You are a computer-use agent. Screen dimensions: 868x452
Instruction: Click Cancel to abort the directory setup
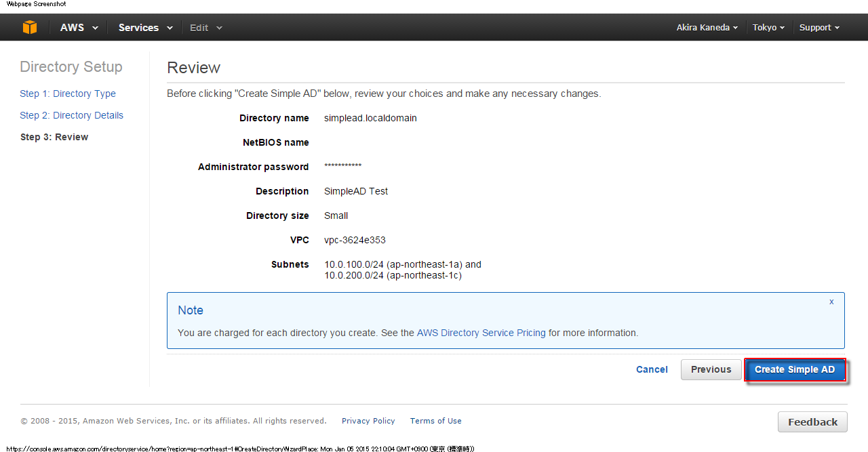pos(652,369)
